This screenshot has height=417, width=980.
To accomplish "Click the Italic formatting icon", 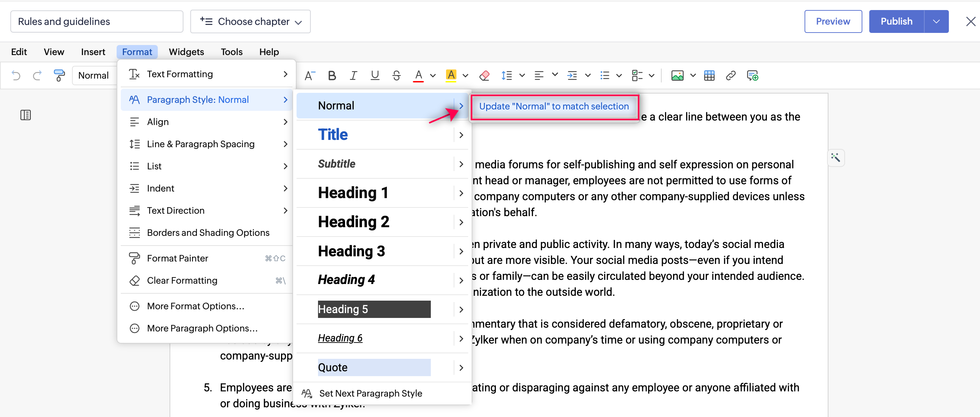I will tap(353, 76).
